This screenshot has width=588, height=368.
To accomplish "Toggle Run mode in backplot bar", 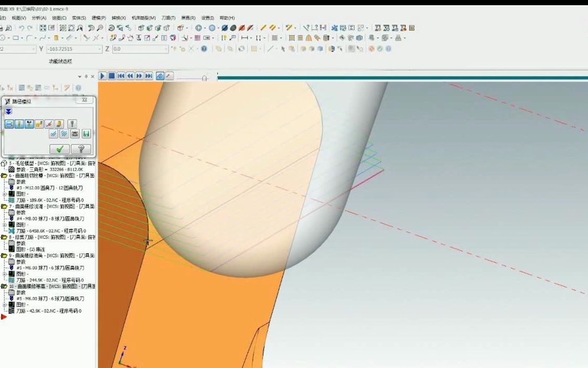I will [x=170, y=76].
